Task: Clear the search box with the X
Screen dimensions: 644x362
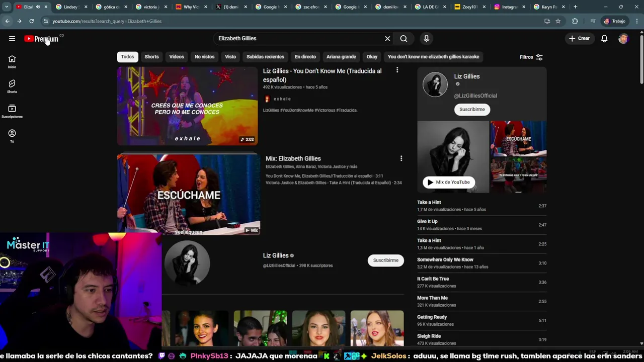Action: point(387,39)
